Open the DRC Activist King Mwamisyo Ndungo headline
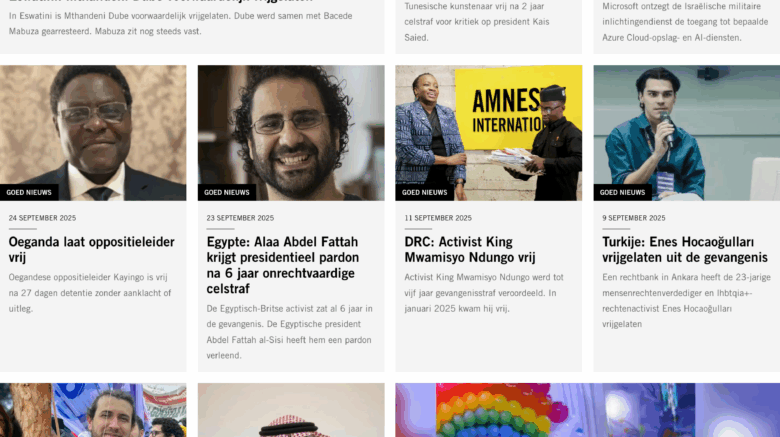Image resolution: width=780 pixels, height=437 pixels. tap(470, 249)
